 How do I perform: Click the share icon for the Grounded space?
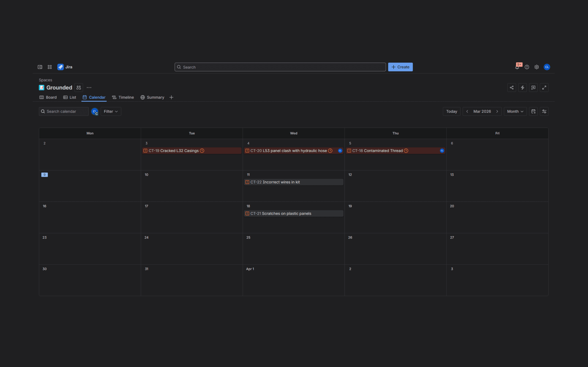pyautogui.click(x=511, y=88)
